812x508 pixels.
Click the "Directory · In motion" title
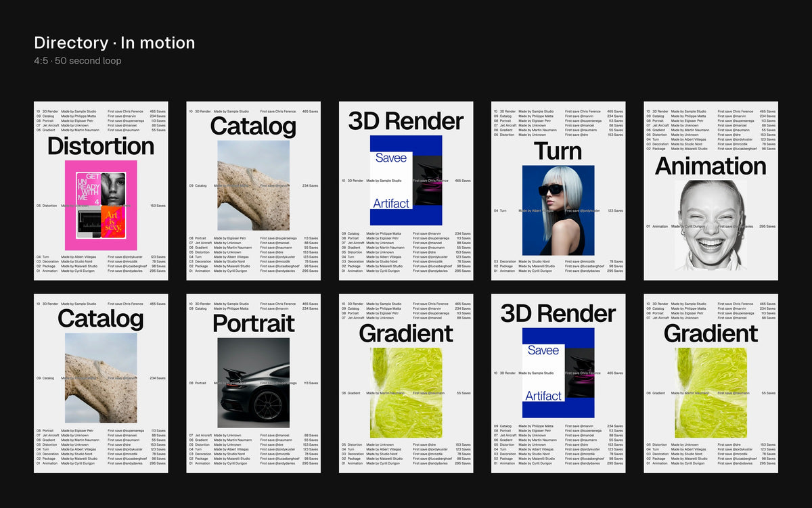tap(114, 43)
